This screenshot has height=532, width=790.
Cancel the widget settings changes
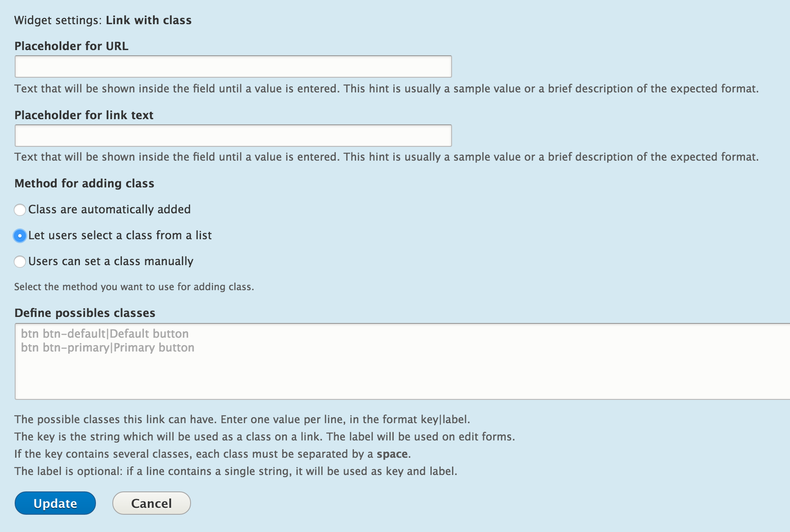(151, 503)
